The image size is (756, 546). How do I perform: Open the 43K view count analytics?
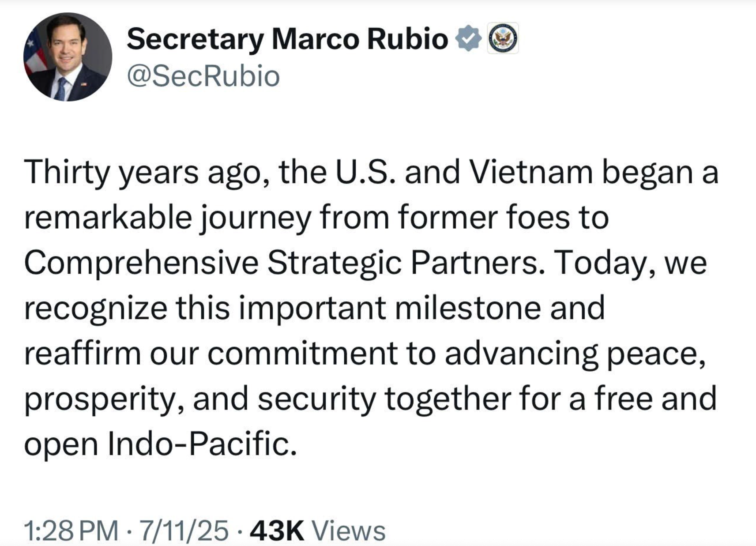277,530
